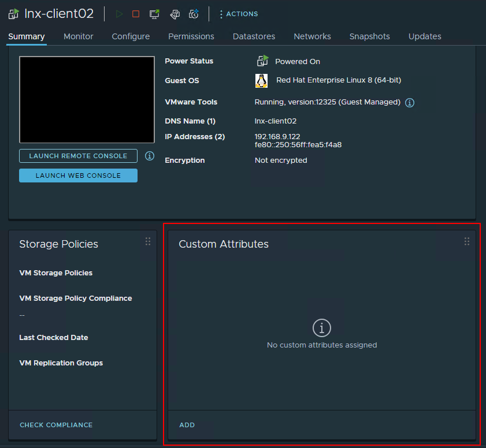Open the Configure tab

[131, 36]
